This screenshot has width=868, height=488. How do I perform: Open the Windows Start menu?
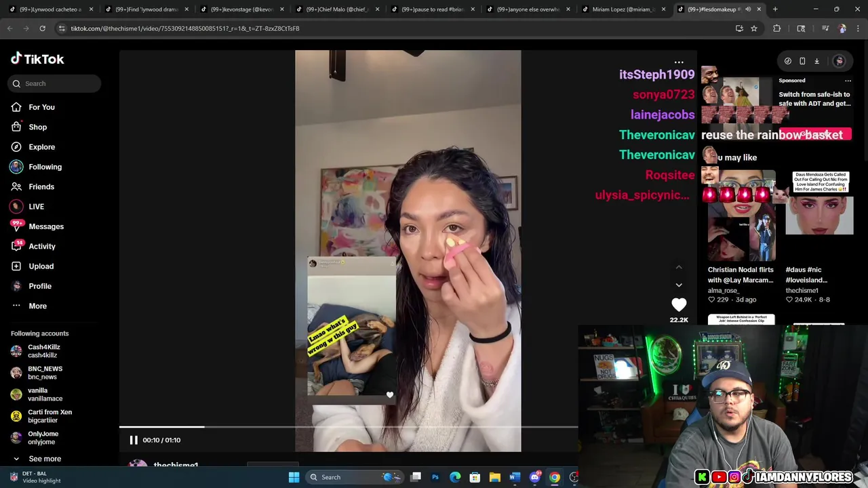[294, 477]
